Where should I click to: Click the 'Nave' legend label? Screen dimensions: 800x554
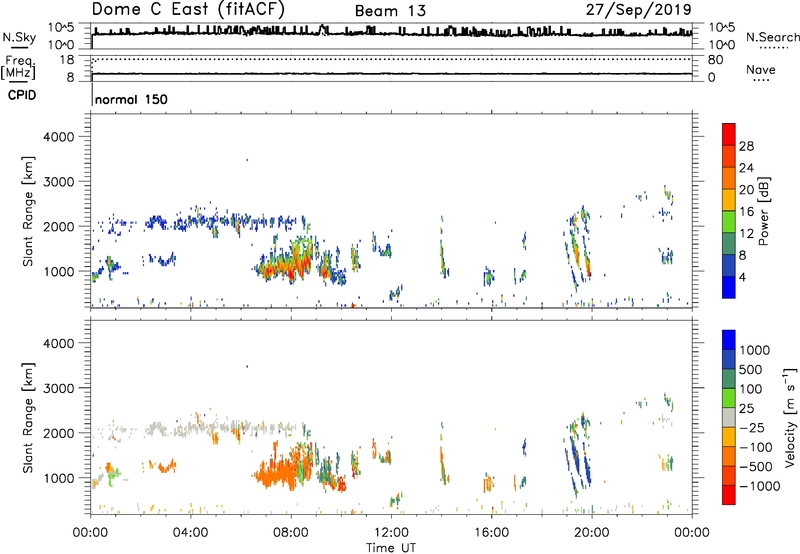tap(761, 69)
